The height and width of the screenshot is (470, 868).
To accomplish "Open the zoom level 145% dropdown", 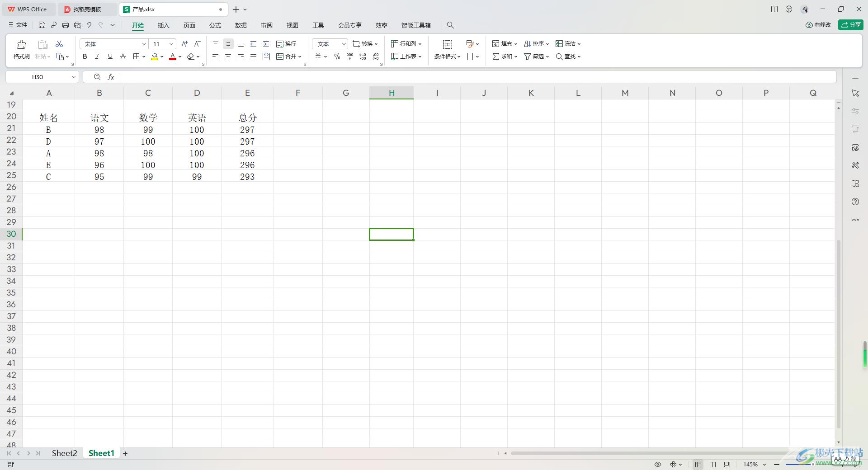I will coord(764,465).
